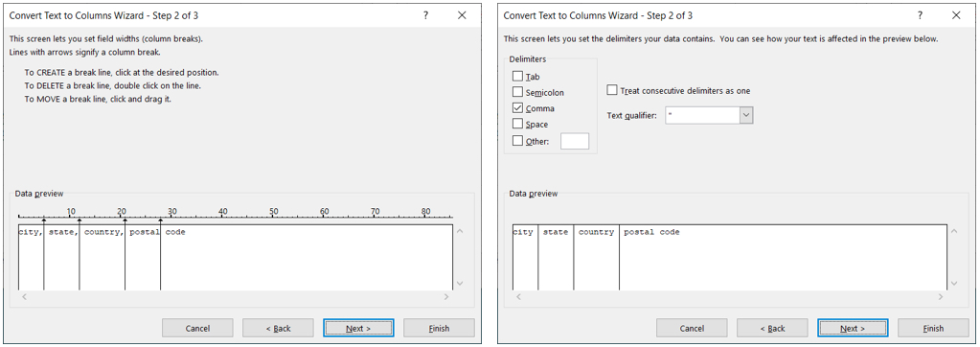The image size is (980, 347).
Task: Enable the Tab delimiter checkbox
Action: pos(517,77)
